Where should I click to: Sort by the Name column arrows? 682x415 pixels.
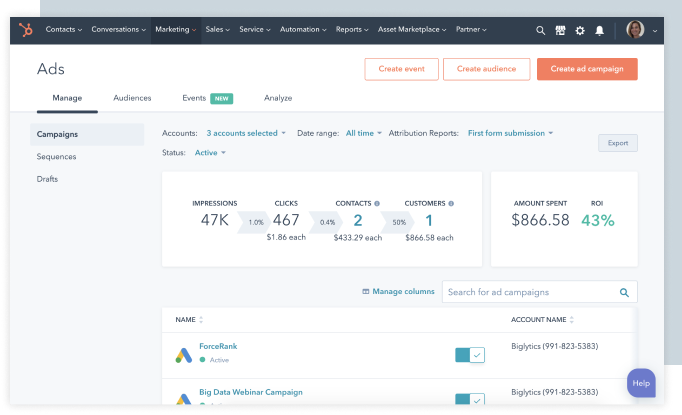click(201, 320)
